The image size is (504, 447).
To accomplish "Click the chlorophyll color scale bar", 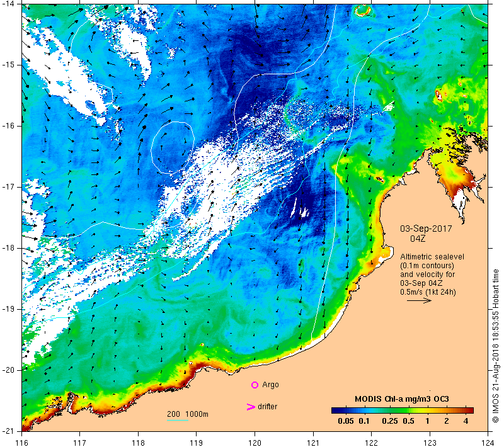I will click(x=403, y=410).
